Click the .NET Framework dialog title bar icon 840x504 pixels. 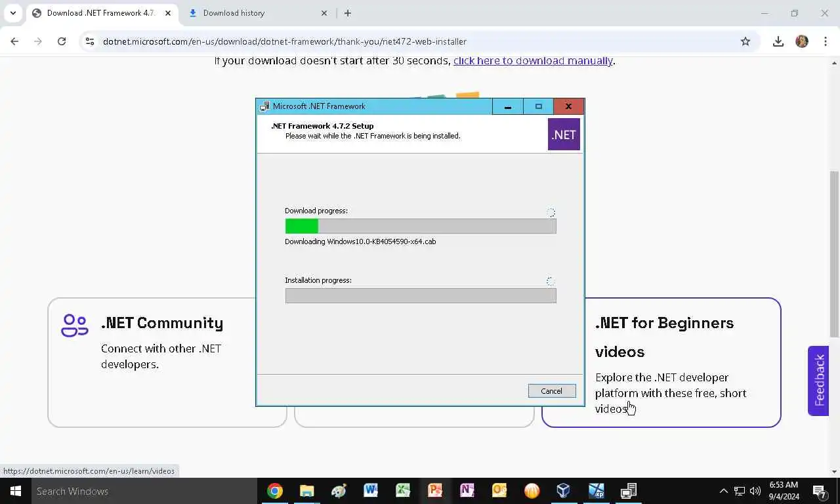(264, 106)
